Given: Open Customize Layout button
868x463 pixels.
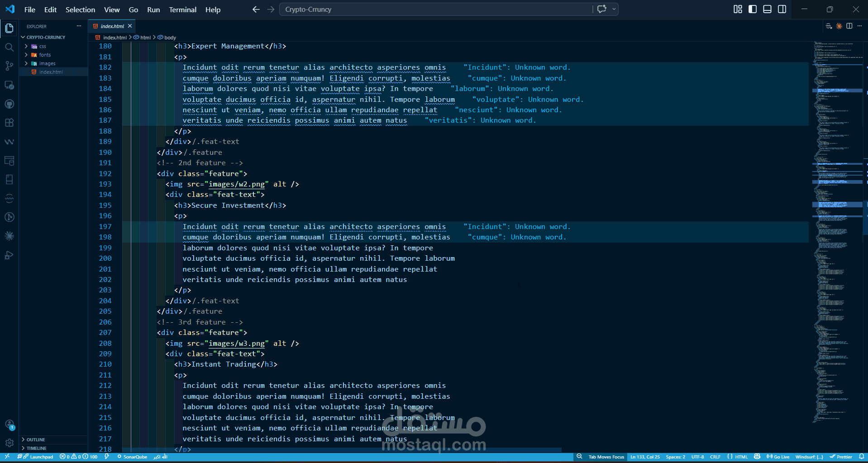Looking at the screenshot, I should click(x=738, y=9).
